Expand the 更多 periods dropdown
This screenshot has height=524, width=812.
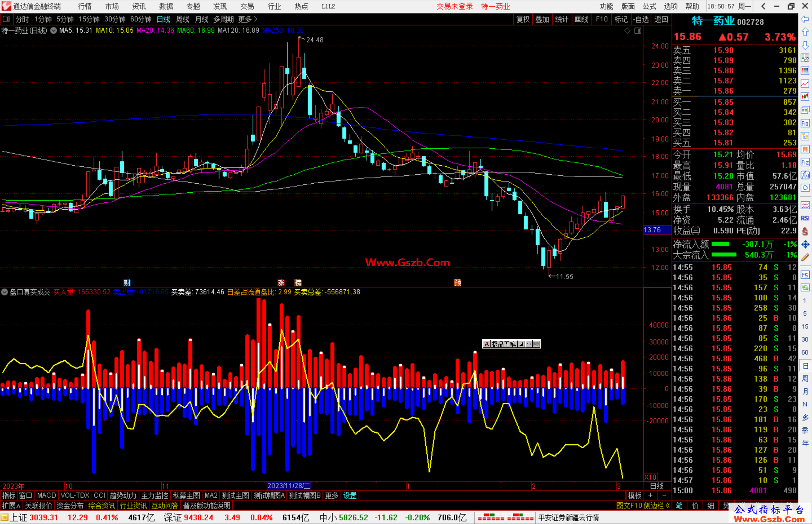[x=248, y=19]
